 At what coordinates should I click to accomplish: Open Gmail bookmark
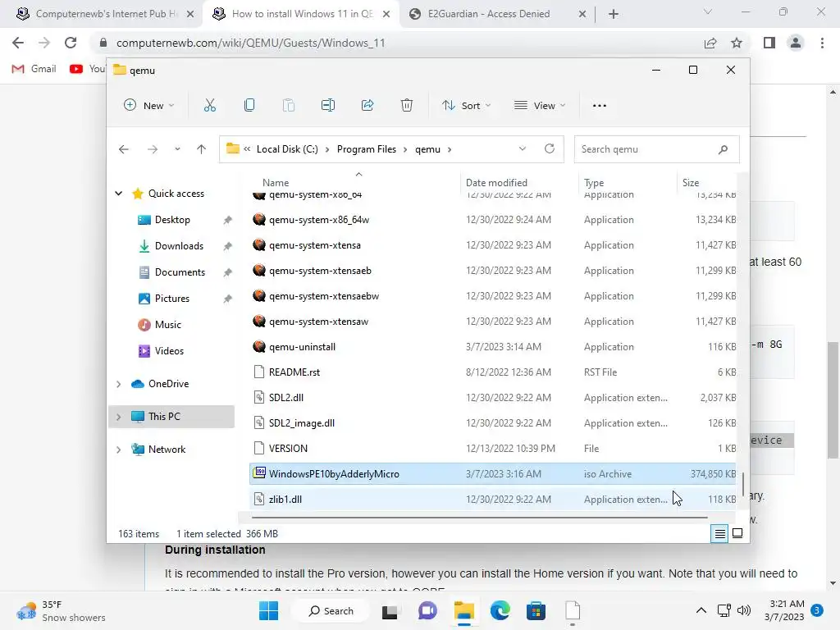[34, 69]
